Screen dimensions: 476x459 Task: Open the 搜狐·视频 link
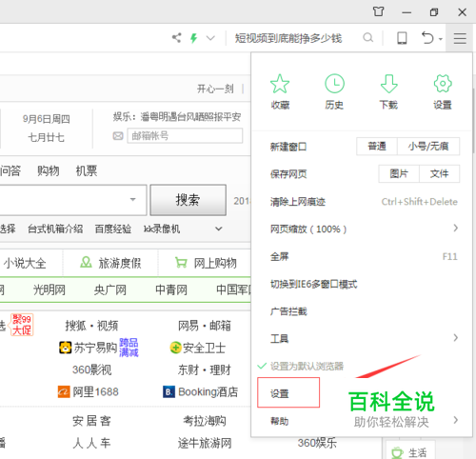(91, 326)
